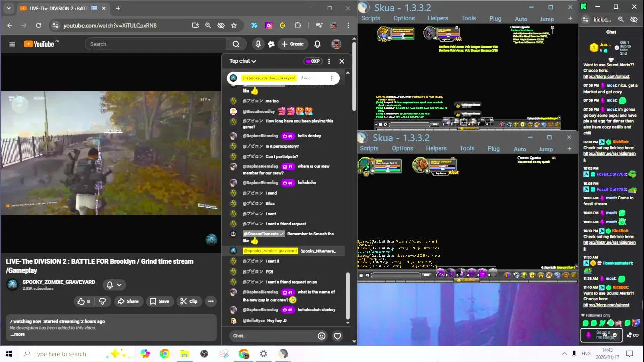Image resolution: width=644 pixels, height=362 pixels.
Task: Open Plug menu in the lower Skua window
Action: point(494,149)
